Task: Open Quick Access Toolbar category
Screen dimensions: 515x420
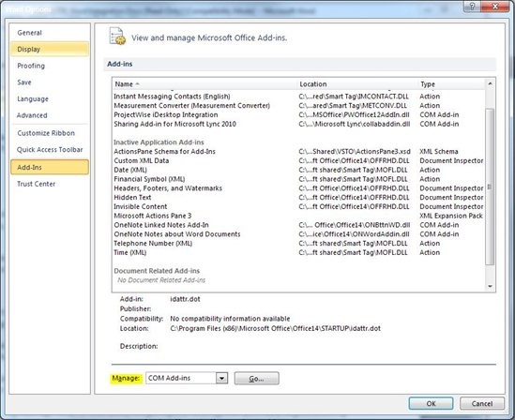Action: [50, 150]
